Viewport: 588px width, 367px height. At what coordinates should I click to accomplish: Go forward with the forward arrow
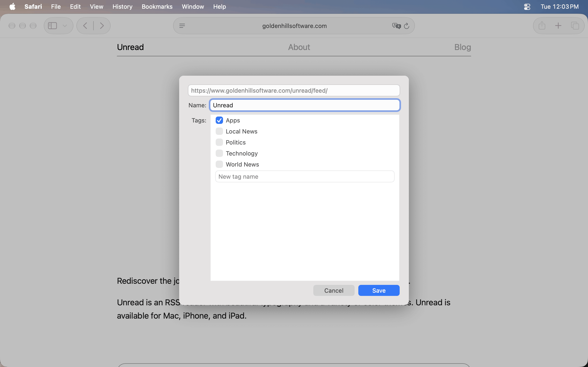pyautogui.click(x=102, y=26)
